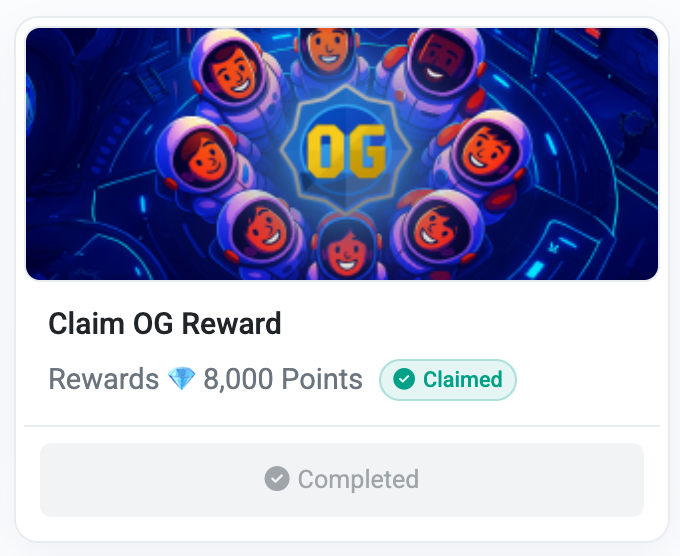Click the golden OG emblem in banner

tap(346, 148)
